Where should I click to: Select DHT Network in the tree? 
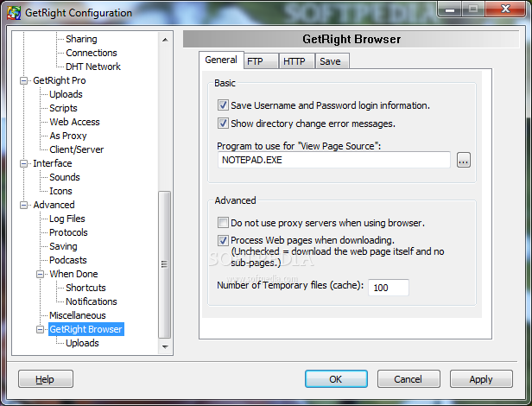click(x=93, y=67)
